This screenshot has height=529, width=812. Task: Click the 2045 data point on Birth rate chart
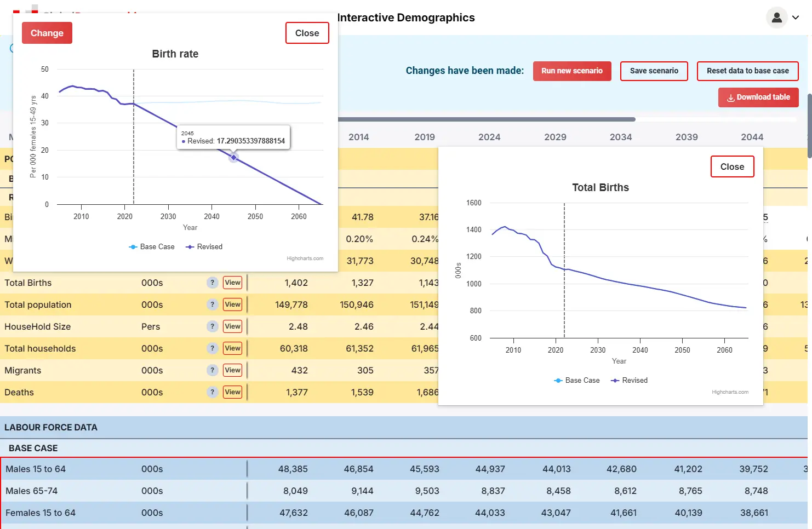tap(234, 158)
